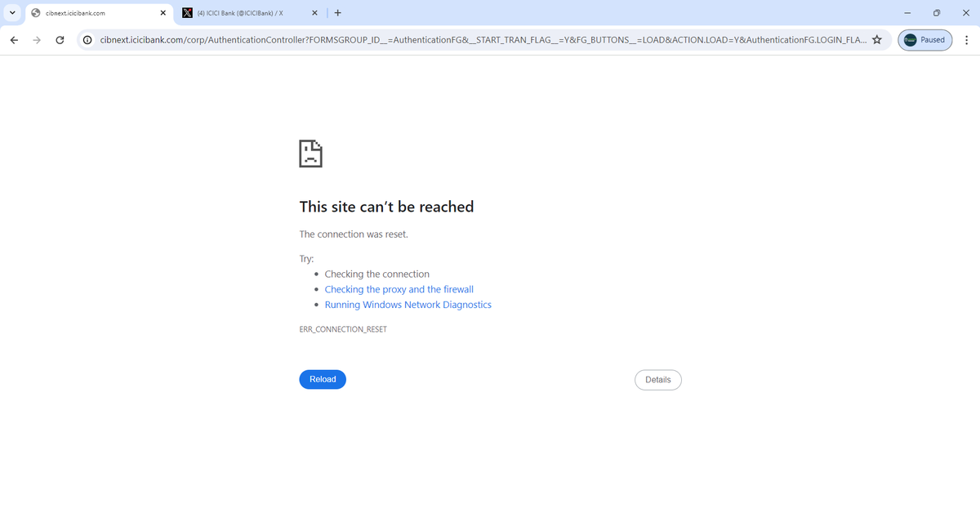
Task: Close the cibnext.icicibank.com tab
Action: point(163,13)
